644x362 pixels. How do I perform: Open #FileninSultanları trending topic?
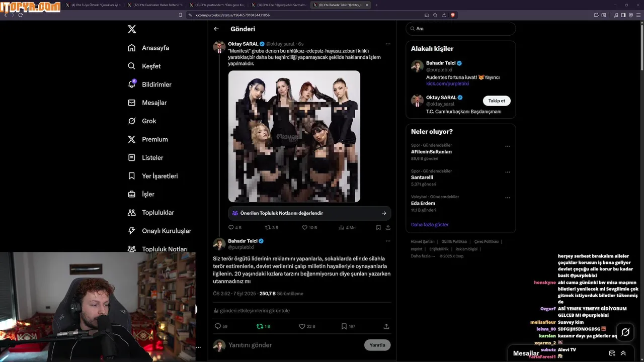[x=431, y=152]
